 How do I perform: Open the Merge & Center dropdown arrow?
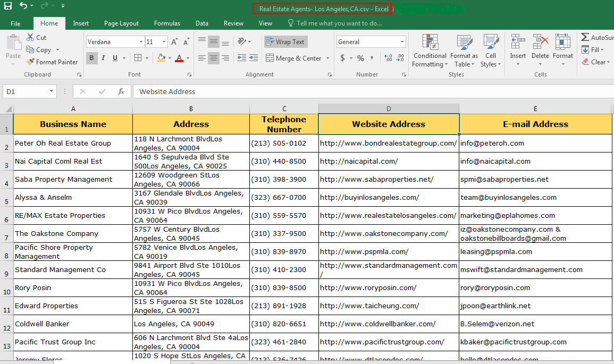[x=327, y=59]
